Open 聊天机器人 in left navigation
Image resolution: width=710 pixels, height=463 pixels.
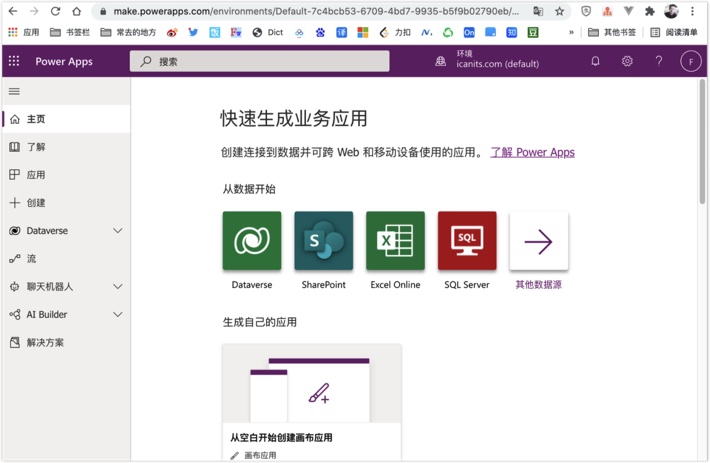click(49, 286)
